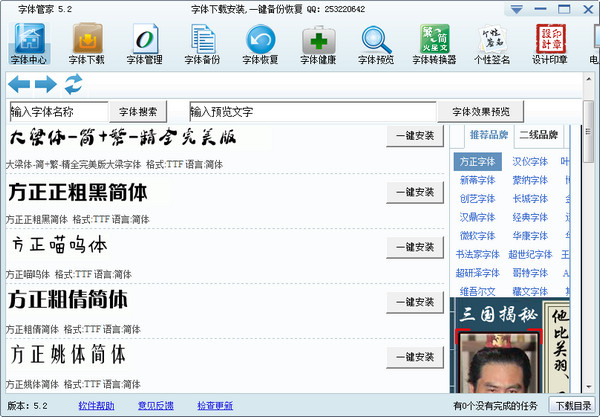Screen dimensions: 600x417
Task: Click the blue back arrow
Action: [x=18, y=84]
